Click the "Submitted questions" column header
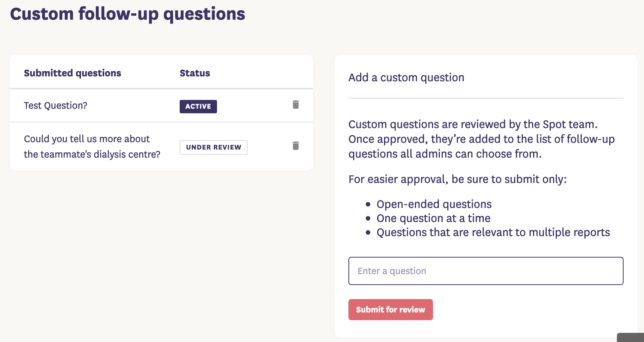Screen dimensions: 644x342 pyautogui.click(x=73, y=73)
